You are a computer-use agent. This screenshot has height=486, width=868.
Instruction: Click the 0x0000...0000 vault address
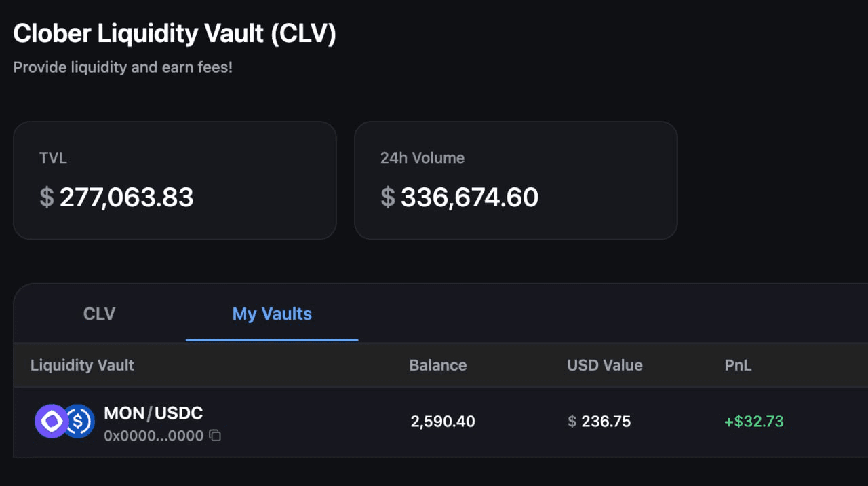coord(153,436)
